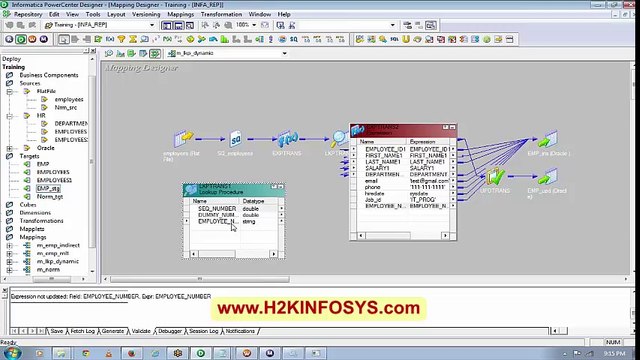Select the EMP_stg target in the tree
Viewport: 640px width, 360px height.
click(x=48, y=189)
